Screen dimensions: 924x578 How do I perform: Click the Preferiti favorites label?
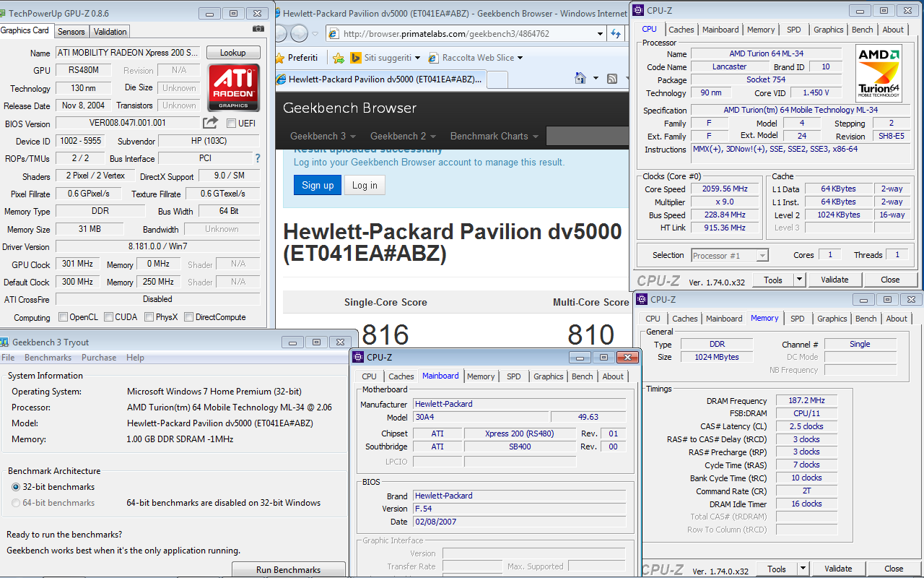pos(302,58)
